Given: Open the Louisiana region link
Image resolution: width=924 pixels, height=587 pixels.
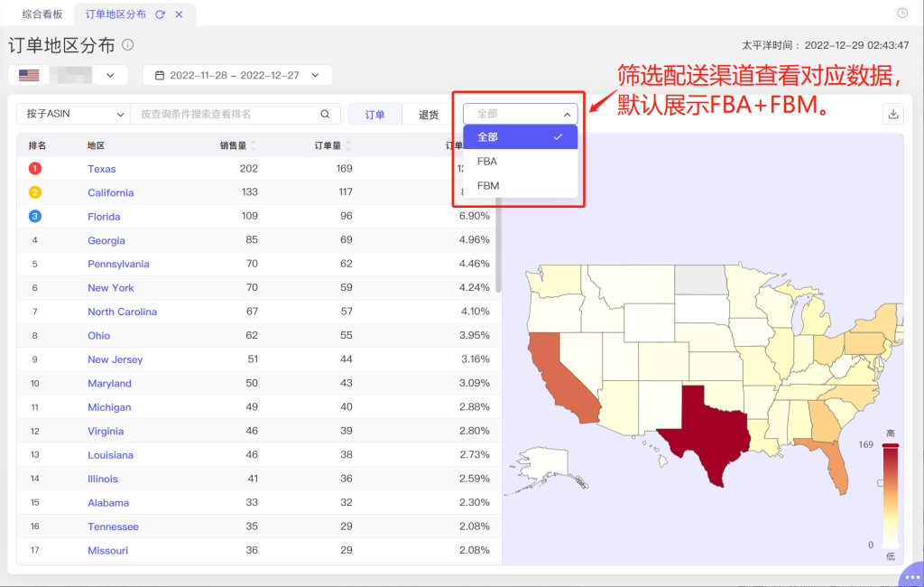Looking at the screenshot, I should pyautogui.click(x=110, y=455).
